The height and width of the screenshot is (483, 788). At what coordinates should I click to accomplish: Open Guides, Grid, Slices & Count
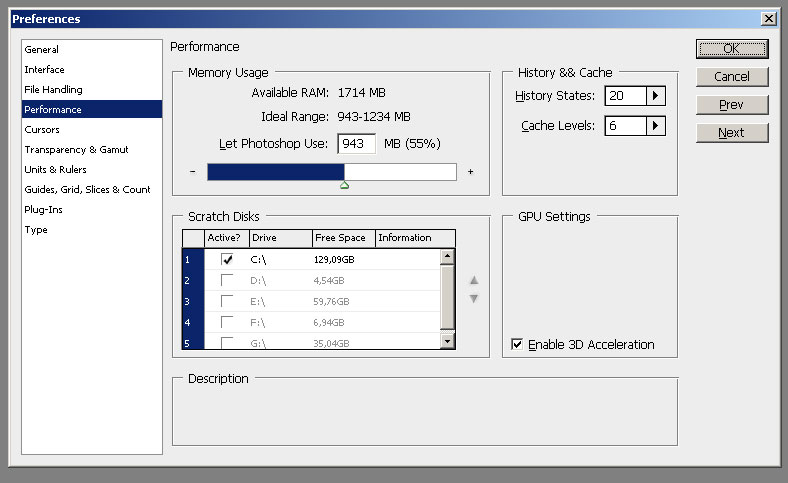pyautogui.click(x=91, y=189)
